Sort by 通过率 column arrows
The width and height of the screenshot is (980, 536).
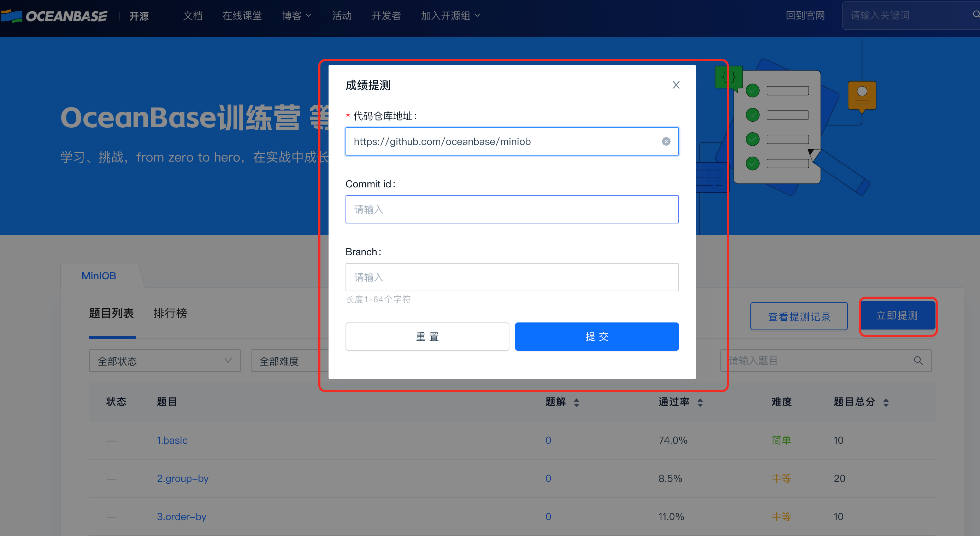(x=700, y=402)
